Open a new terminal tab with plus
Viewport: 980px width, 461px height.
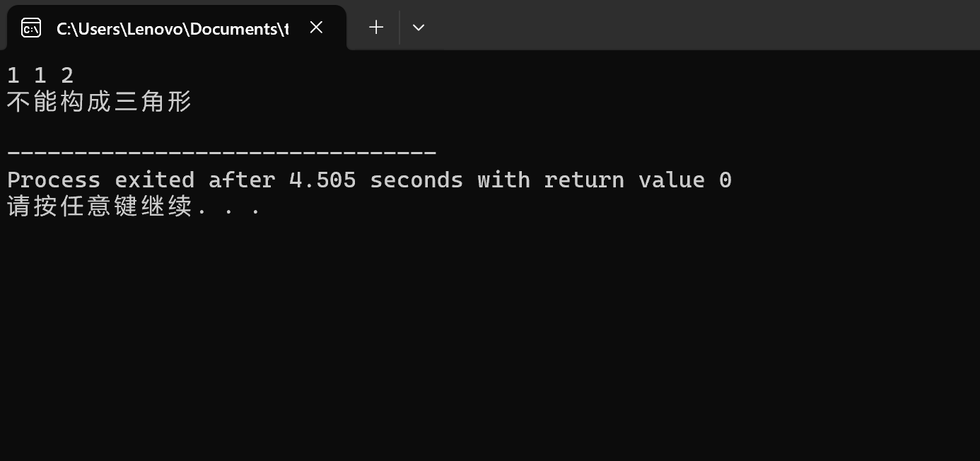tap(376, 28)
